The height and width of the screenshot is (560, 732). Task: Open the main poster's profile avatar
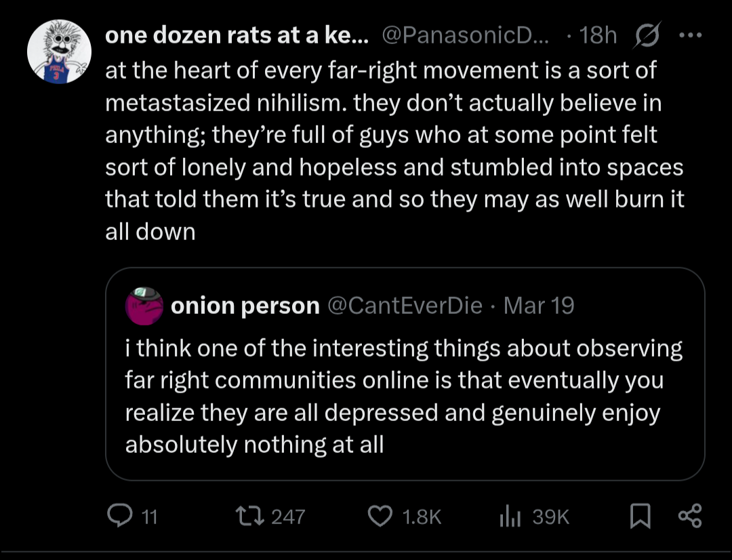(59, 52)
